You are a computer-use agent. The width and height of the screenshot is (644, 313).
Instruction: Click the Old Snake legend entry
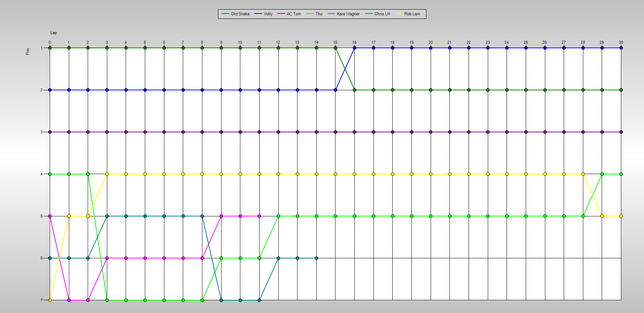pyautogui.click(x=236, y=14)
